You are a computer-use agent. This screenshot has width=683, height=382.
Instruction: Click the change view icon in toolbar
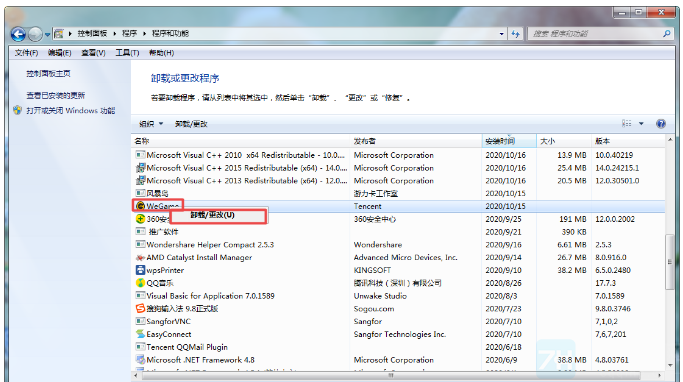point(626,124)
